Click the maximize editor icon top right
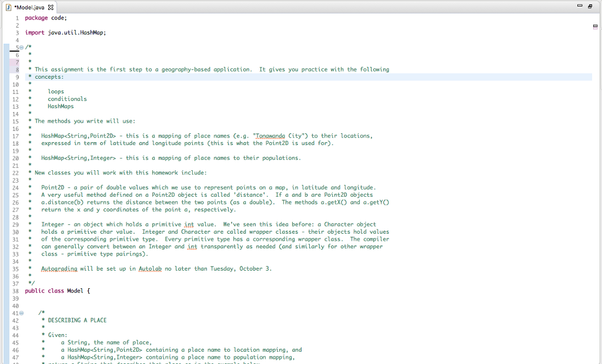Viewport: 602px width, 364px height. (590, 5)
